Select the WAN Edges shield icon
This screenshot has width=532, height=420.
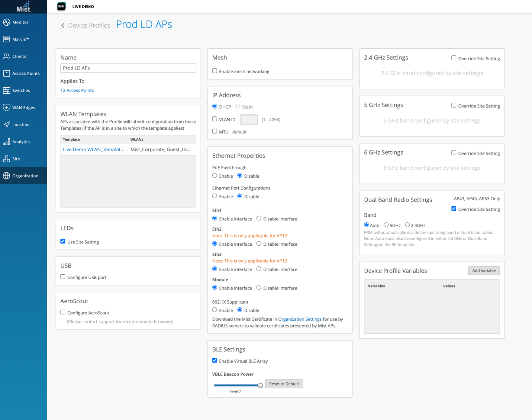coord(7,108)
